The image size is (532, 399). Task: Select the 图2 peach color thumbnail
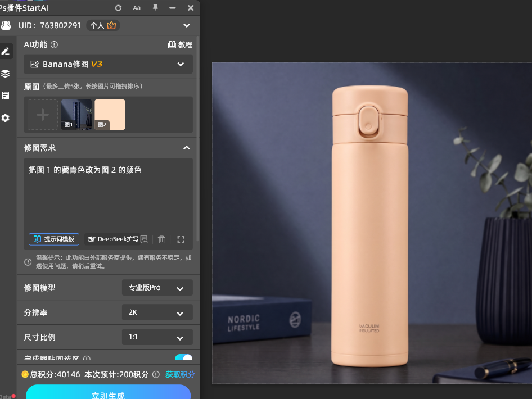tap(110, 115)
